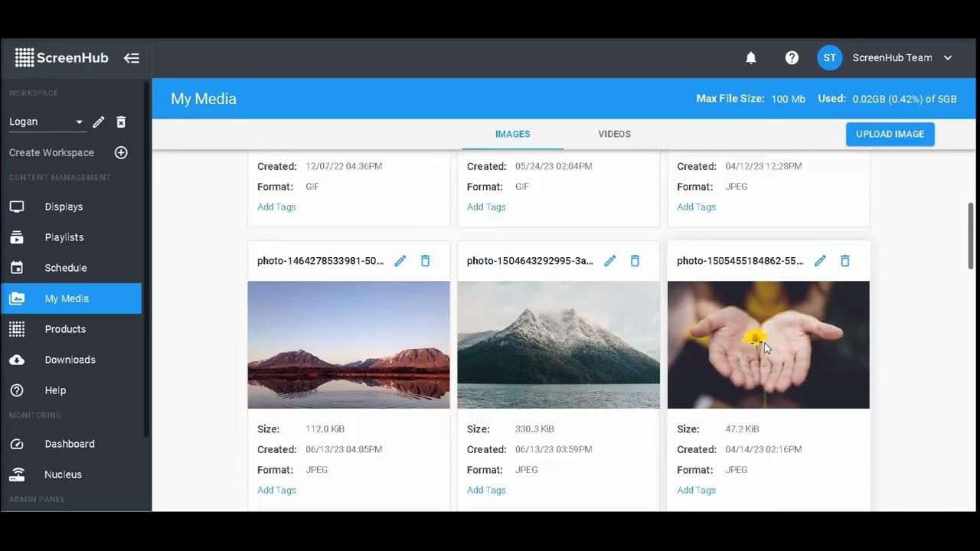This screenshot has width=980, height=551.
Task: Edit photo-1505455184862 with the pencil icon
Action: pos(820,261)
